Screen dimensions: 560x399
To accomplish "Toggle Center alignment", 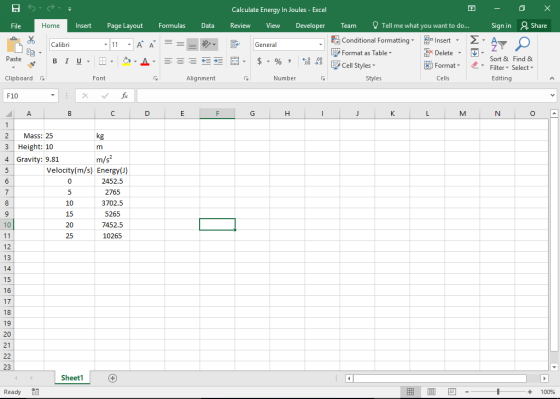I will coord(180,61).
